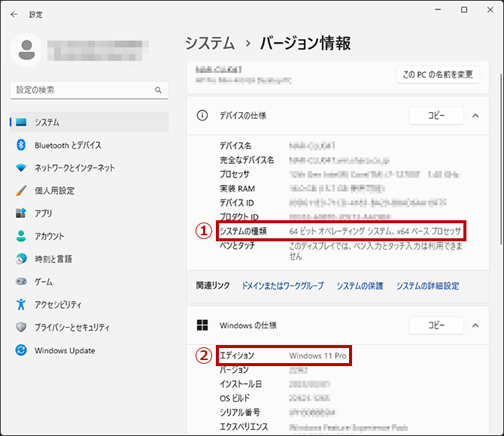Viewport: 504px width, 436px height.
Task: Open Bluetooth とデバイス settings
Action: (90, 145)
